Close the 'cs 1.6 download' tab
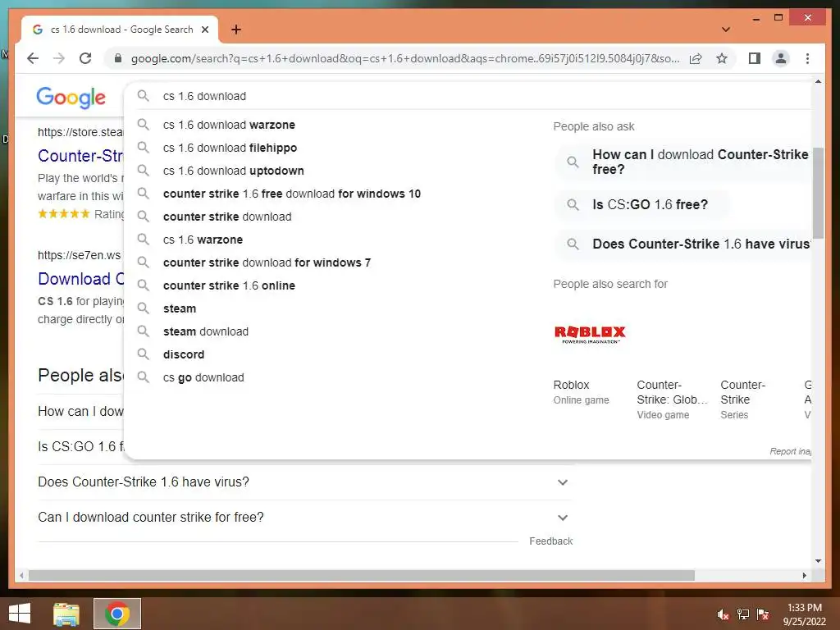Image resolution: width=840 pixels, height=630 pixels. click(x=204, y=30)
